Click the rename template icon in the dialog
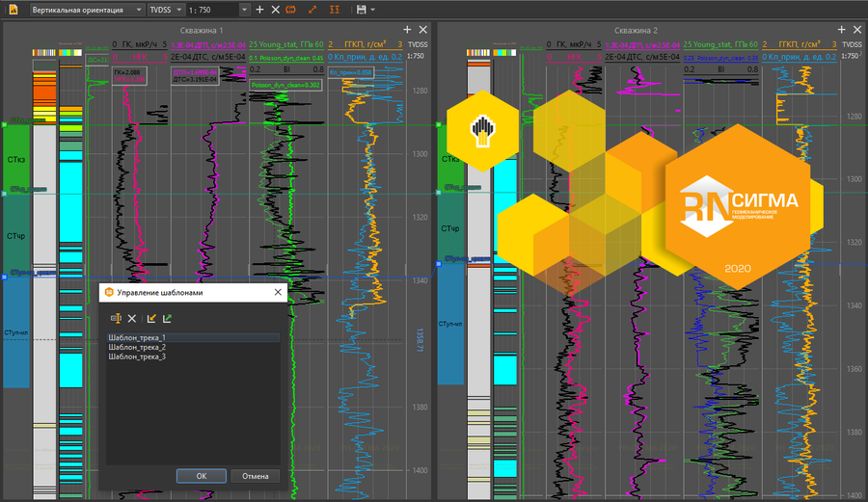The height and width of the screenshot is (502, 868). pyautogui.click(x=116, y=318)
